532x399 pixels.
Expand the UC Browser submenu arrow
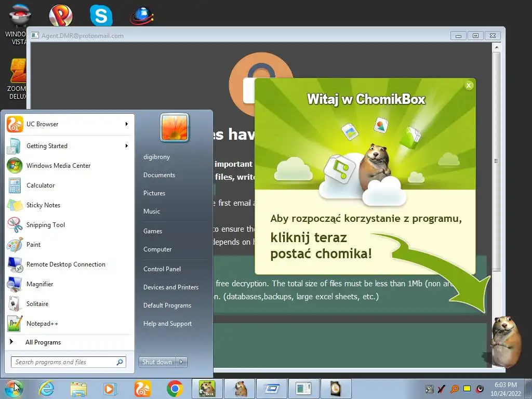click(127, 124)
